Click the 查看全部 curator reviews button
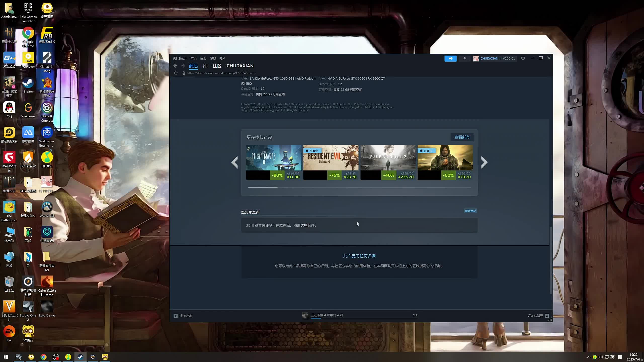The width and height of the screenshot is (644, 362). coord(470,211)
